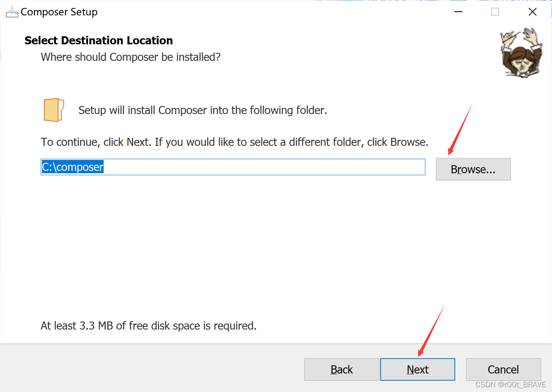Click the 'To continue, click Next' instruction text
This screenshot has height=392, width=552.
(x=235, y=142)
